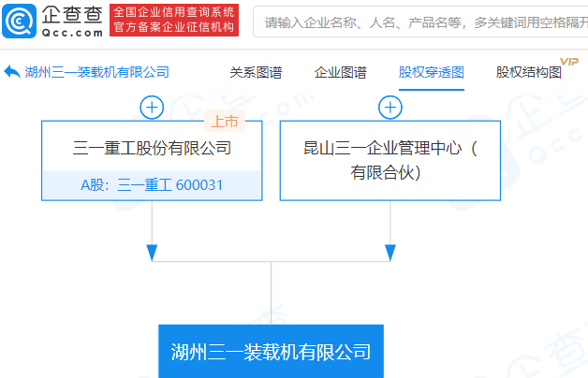This screenshot has height=378, width=588.
Task: Click the 上市 listed badge
Action: click(x=225, y=121)
